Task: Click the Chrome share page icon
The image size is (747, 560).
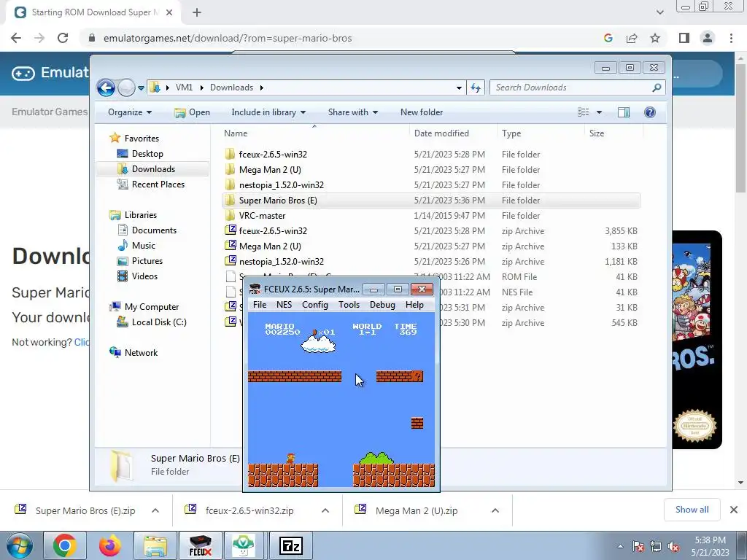Action: pos(632,38)
